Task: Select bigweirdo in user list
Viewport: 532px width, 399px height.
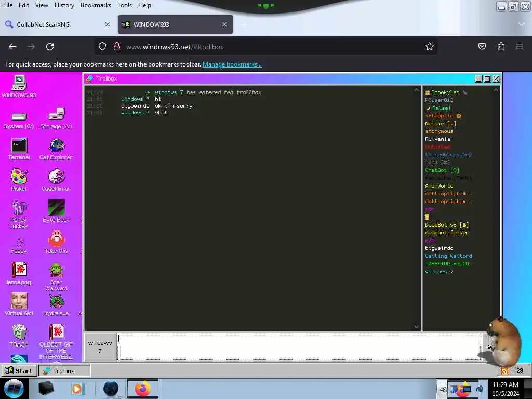Action: click(x=439, y=248)
